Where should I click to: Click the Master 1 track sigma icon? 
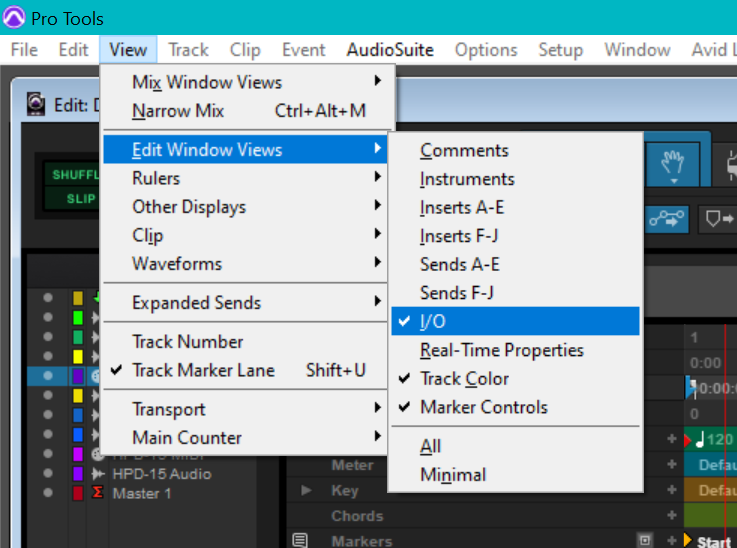click(x=98, y=494)
